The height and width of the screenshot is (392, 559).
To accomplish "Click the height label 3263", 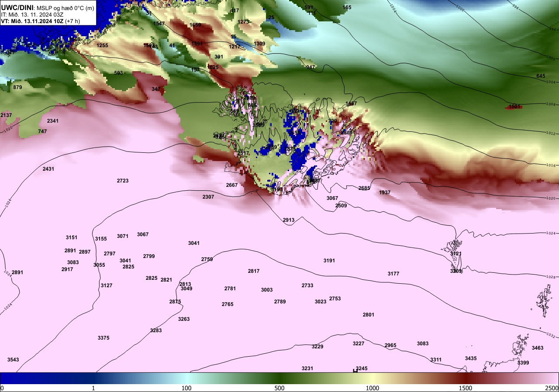I will point(184,319).
